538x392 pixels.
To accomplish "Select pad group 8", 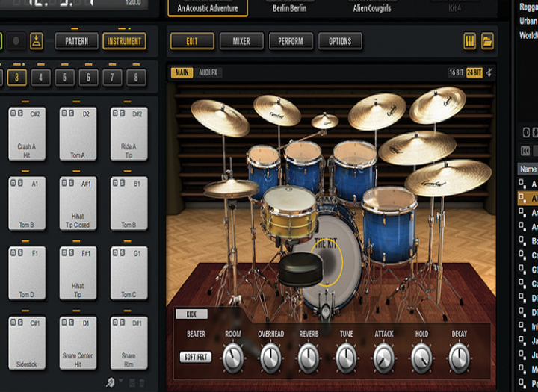I will (136, 77).
